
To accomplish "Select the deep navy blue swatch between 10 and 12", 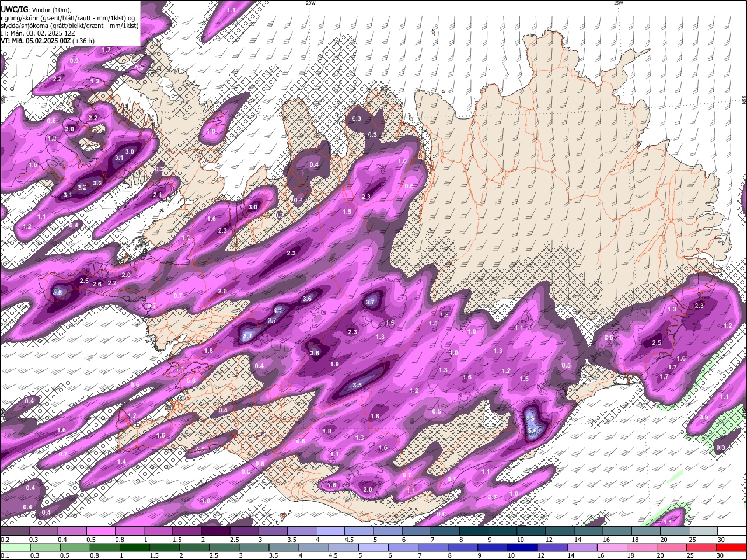I will pyautogui.click(x=523, y=547).
